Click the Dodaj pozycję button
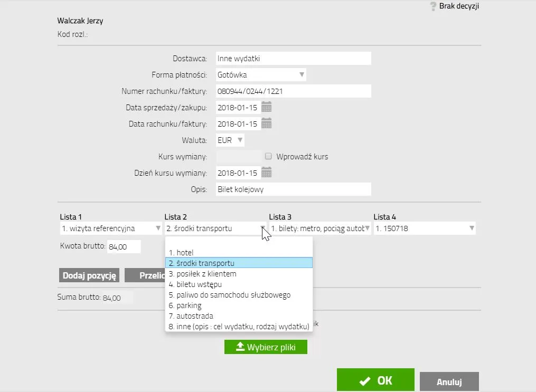The height and width of the screenshot is (392, 536). point(89,275)
